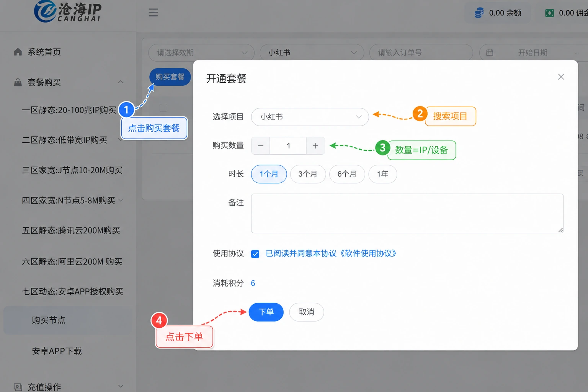Click the calendar icon in date field
Image resolution: width=588 pixels, height=392 pixels.
pos(490,52)
